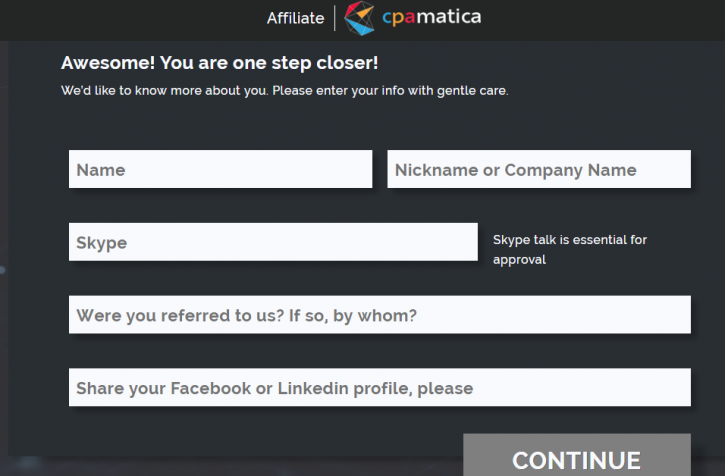The width and height of the screenshot is (725, 476).
Task: Click the Facebook or Linkedin profile field
Action: [380, 387]
